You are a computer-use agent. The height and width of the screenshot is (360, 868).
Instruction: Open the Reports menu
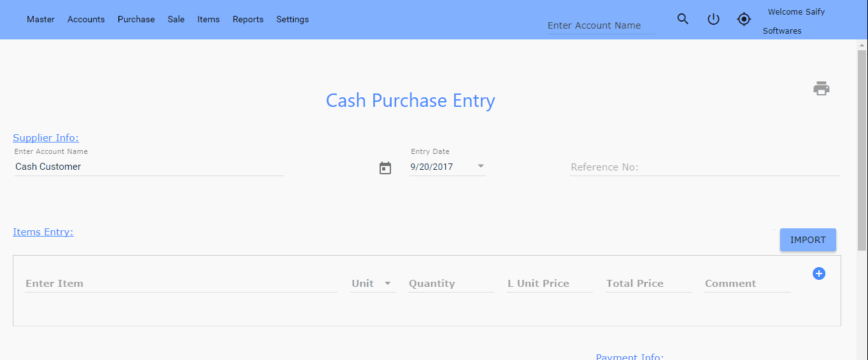pos(248,19)
